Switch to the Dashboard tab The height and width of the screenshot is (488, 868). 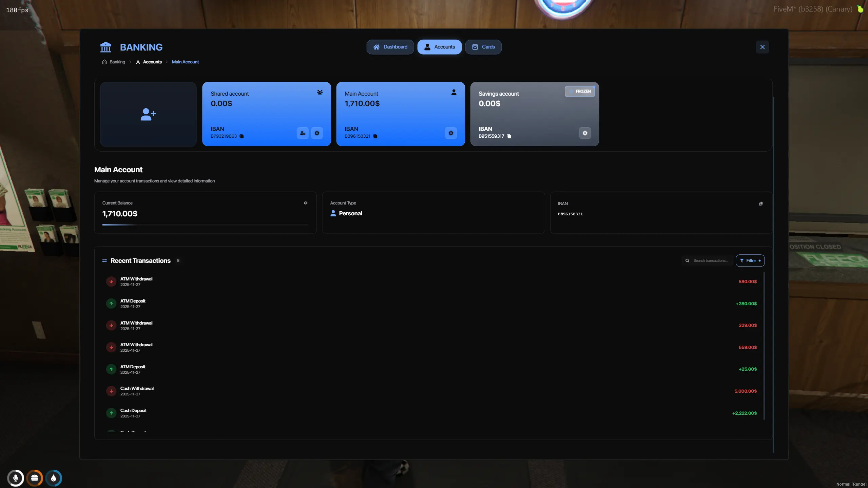390,47
